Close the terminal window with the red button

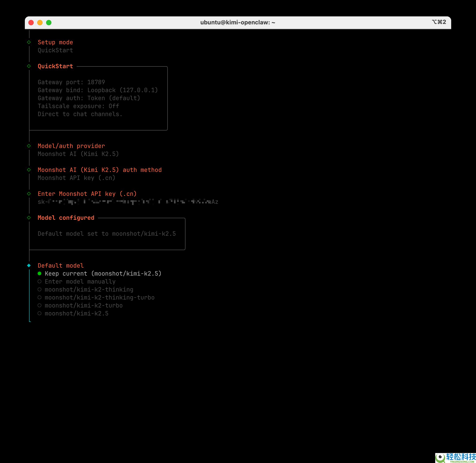pyautogui.click(x=31, y=23)
